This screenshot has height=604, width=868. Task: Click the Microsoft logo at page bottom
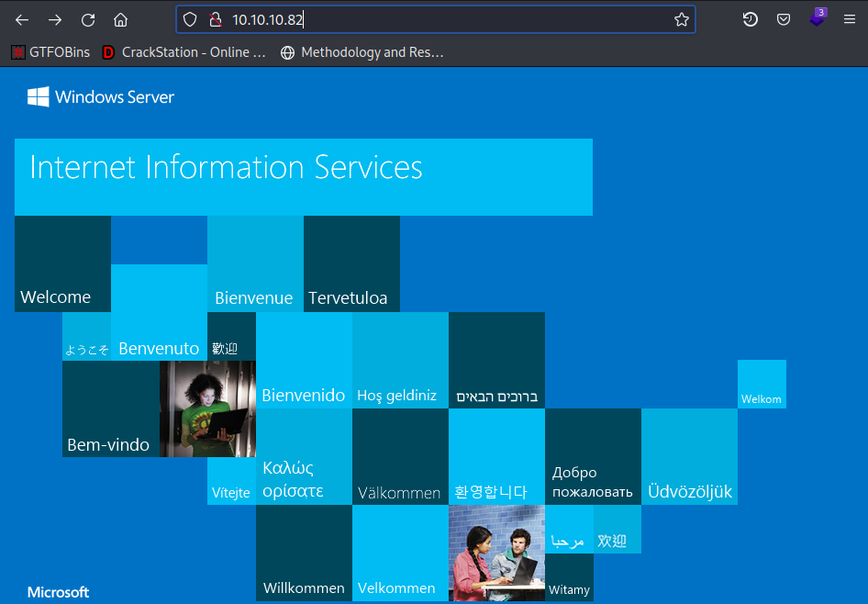pyautogui.click(x=58, y=592)
